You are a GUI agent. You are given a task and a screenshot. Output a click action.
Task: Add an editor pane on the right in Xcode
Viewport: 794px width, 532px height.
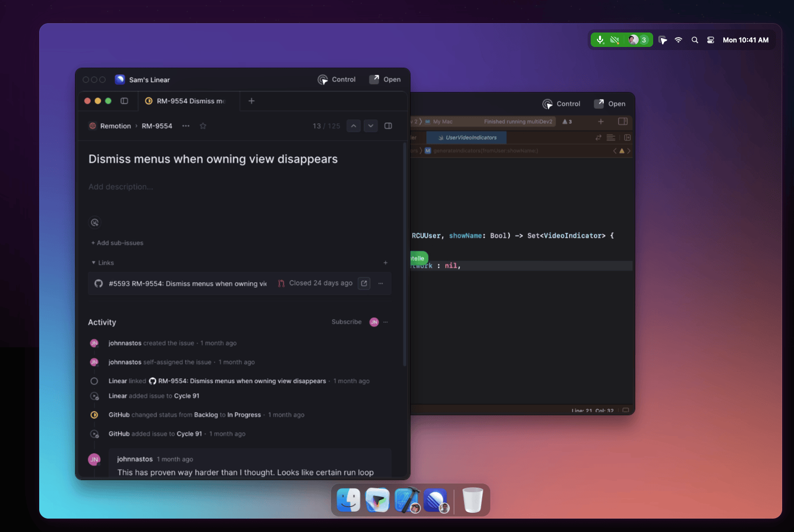point(627,138)
